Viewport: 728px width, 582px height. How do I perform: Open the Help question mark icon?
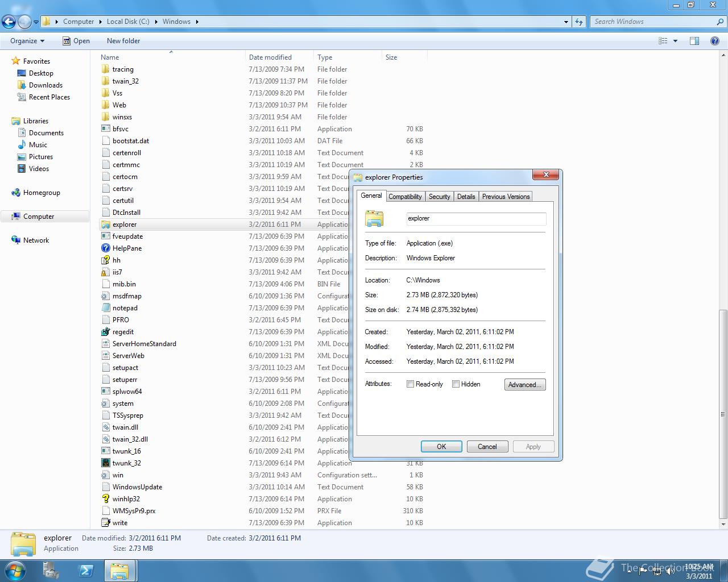click(x=715, y=41)
